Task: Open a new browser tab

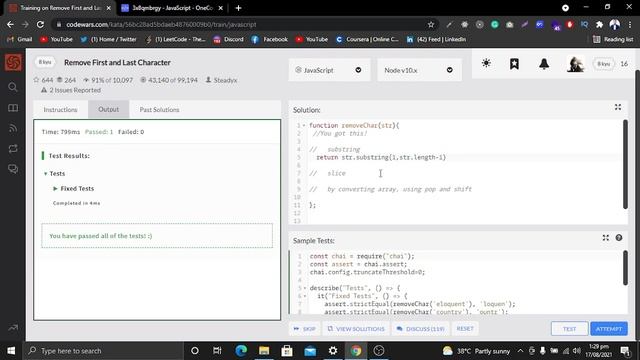Action: point(238,8)
